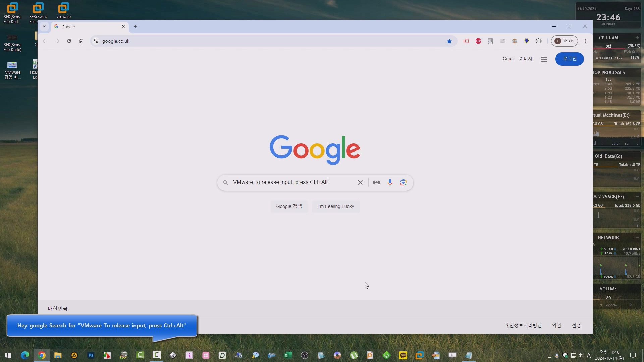The image size is (644, 362).
Task: Click the yellow-blue download arrow extension
Action: [x=527, y=41]
